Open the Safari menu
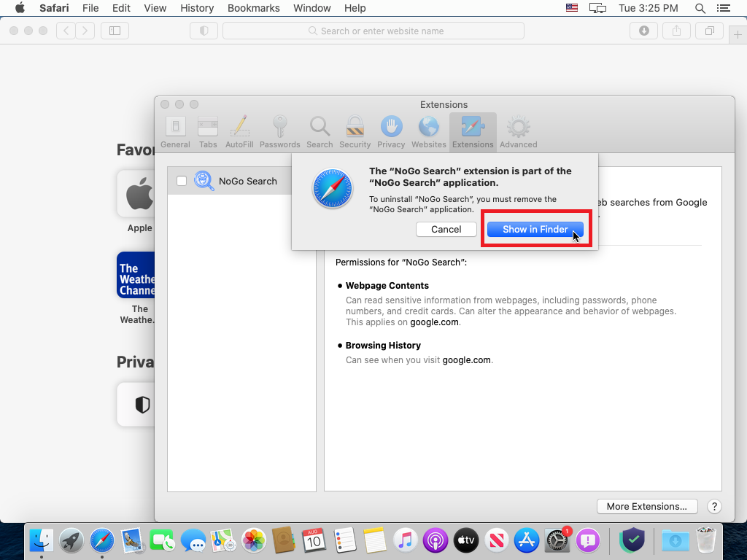Screen dimensions: 747x560 tap(54, 8)
